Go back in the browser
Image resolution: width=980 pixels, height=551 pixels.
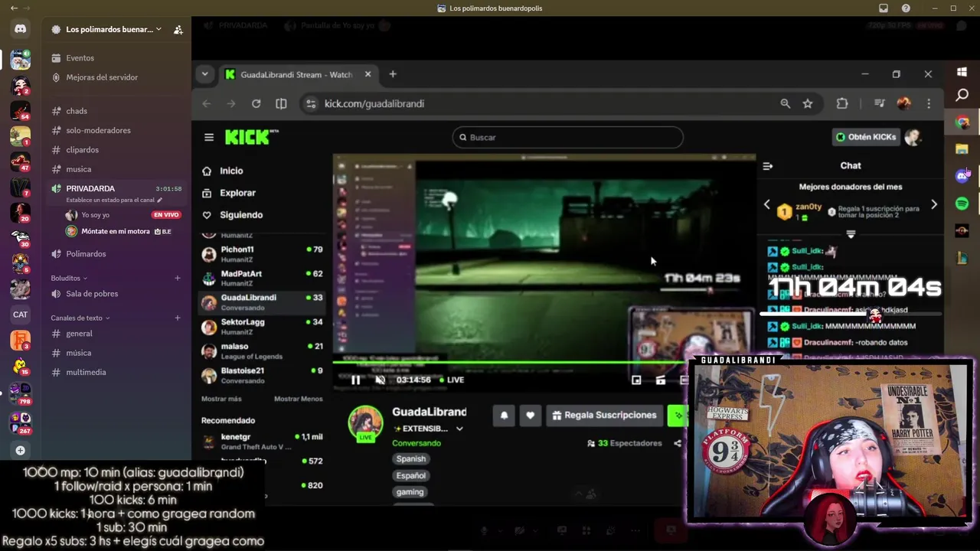coord(207,104)
